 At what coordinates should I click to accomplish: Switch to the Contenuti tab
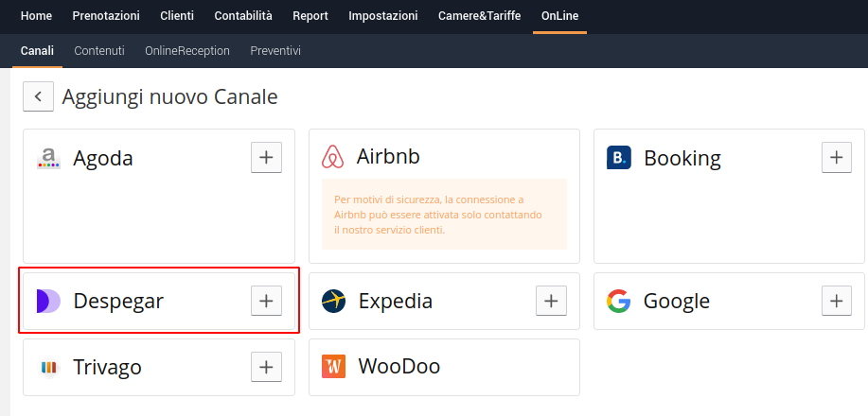(x=99, y=51)
